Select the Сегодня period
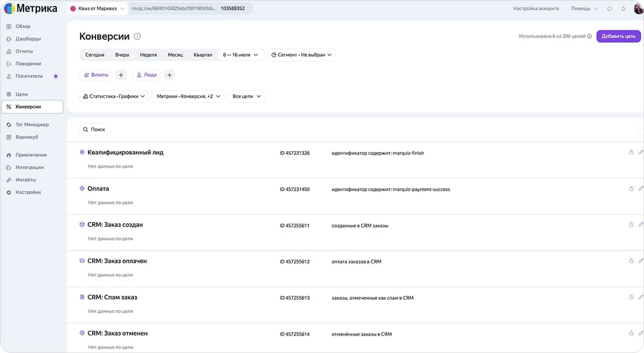This screenshot has width=644, height=353. [95, 54]
